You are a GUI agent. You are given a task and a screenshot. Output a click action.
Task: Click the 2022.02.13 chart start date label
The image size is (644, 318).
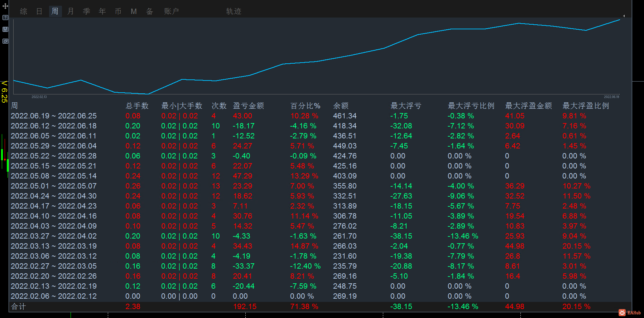(x=39, y=97)
